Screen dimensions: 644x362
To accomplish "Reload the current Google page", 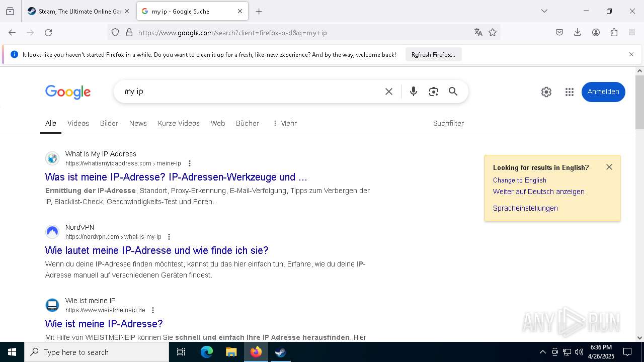I will tap(48, 33).
